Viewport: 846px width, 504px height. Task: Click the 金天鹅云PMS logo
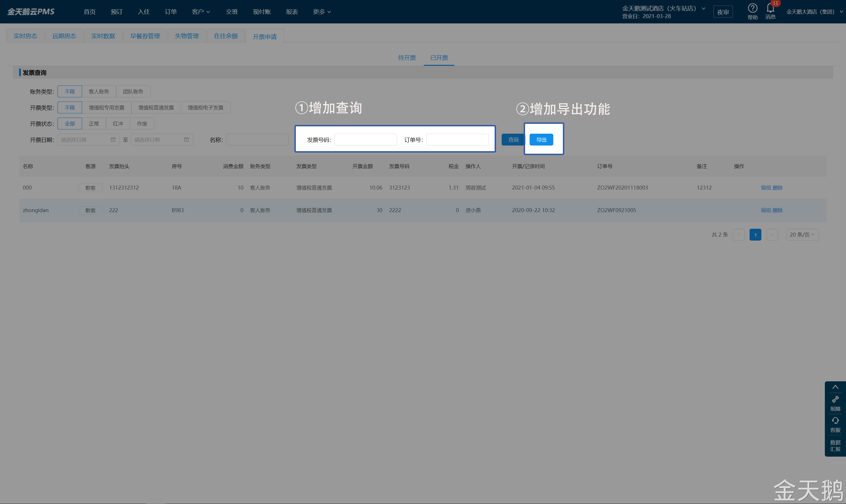coord(31,12)
